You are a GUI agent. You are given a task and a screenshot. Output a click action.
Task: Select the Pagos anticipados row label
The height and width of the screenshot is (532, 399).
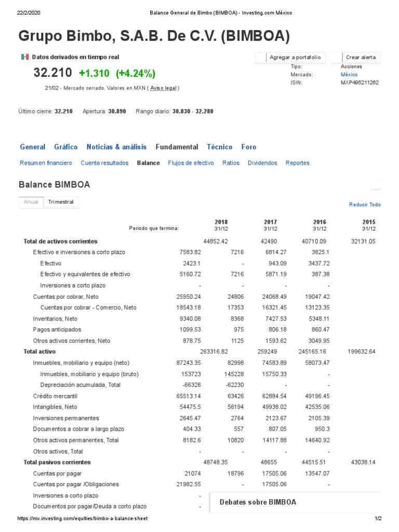(x=57, y=329)
